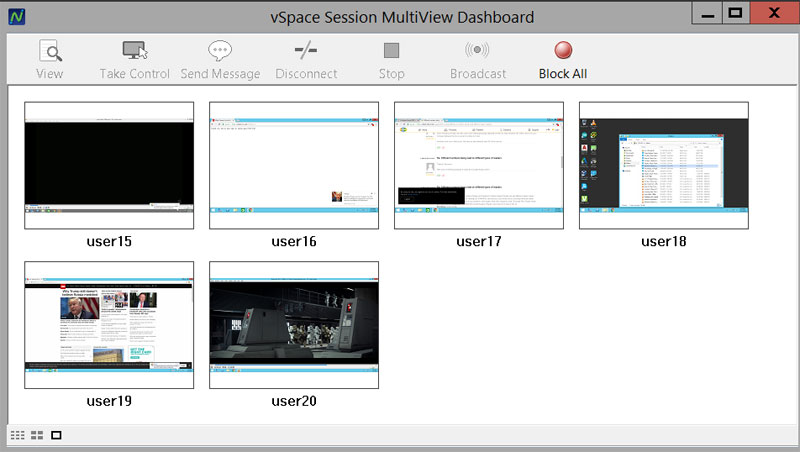Select the Take Control monitor icon
Screen dimensions: 800x452
coord(135,51)
